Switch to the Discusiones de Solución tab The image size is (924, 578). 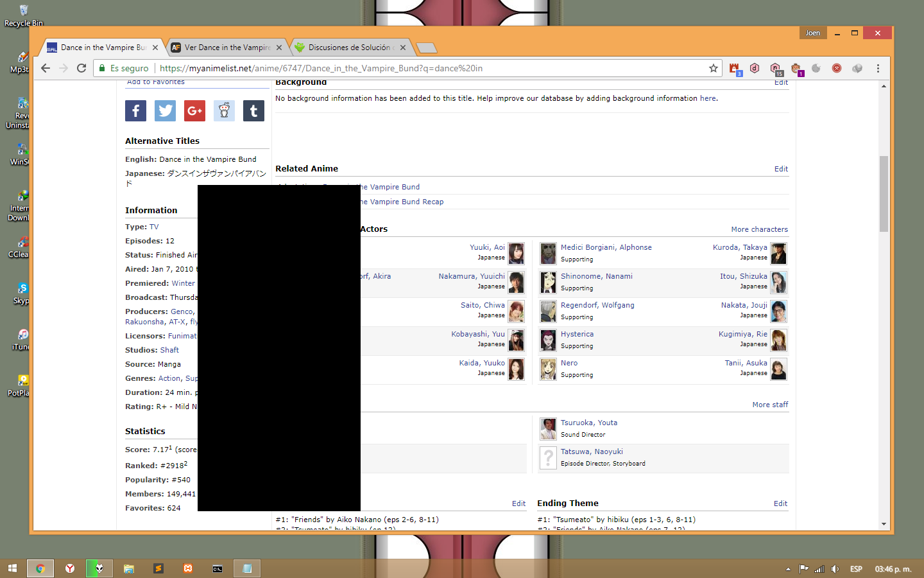[350, 48]
